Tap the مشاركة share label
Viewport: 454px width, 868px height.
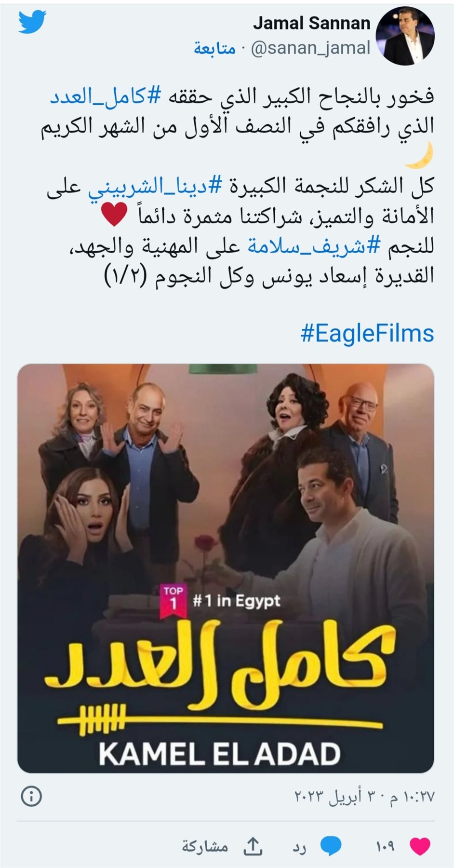click(x=205, y=847)
